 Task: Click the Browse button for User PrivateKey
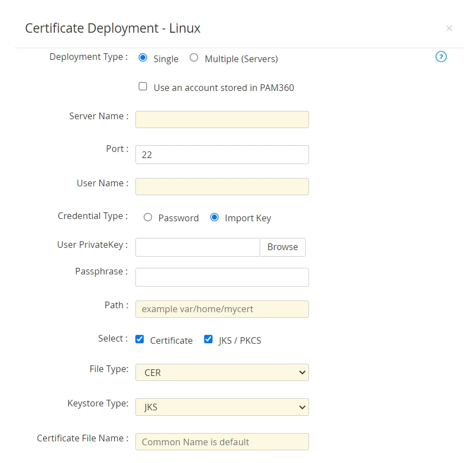point(282,247)
